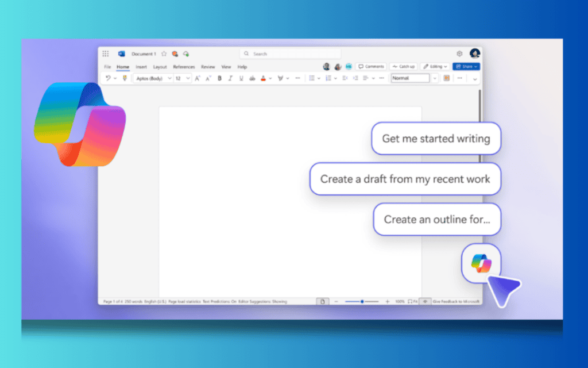This screenshot has width=588, height=368.
Task: Apply the red font color button
Action: [x=263, y=78]
